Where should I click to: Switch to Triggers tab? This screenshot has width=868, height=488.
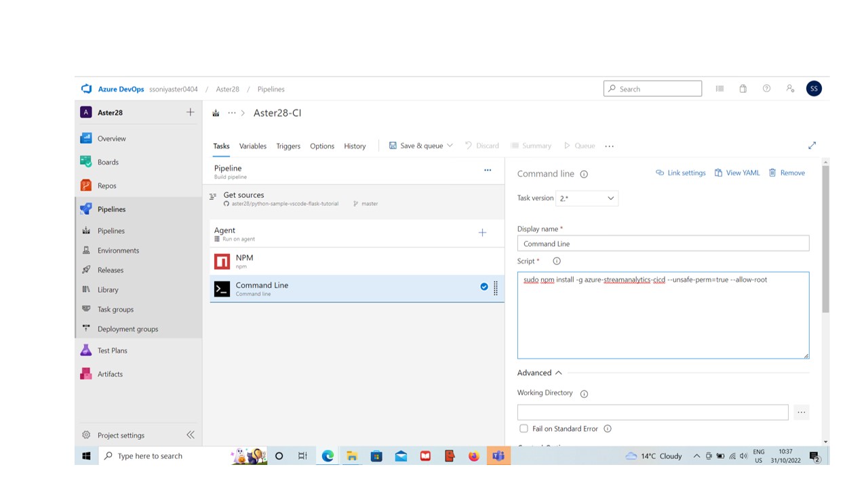[x=288, y=146]
